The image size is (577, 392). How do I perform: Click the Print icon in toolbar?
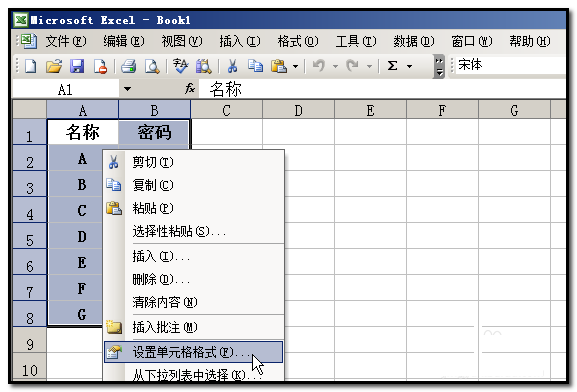tap(129, 66)
